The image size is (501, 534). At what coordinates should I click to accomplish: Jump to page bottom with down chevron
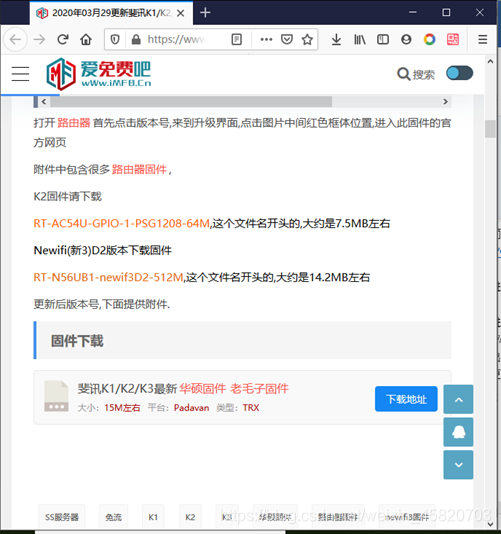pos(458,465)
